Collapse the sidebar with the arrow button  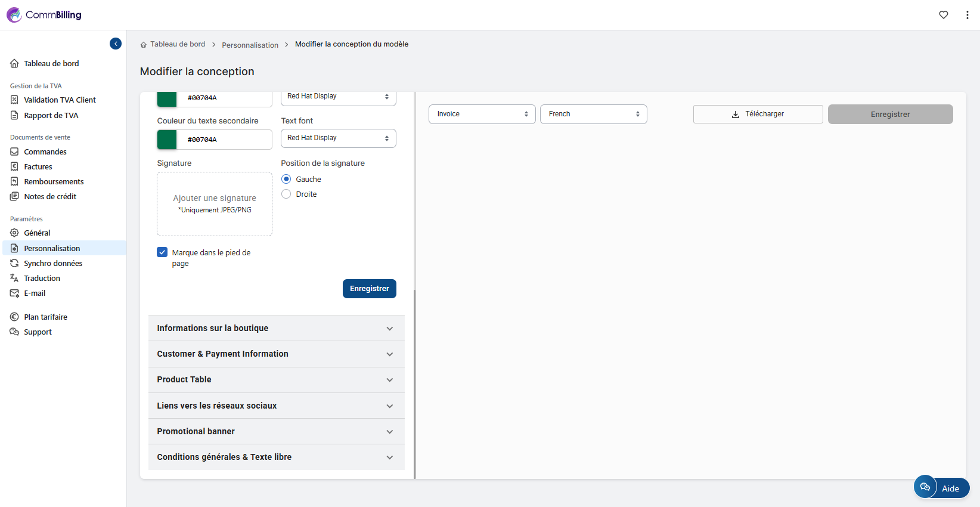(116, 44)
